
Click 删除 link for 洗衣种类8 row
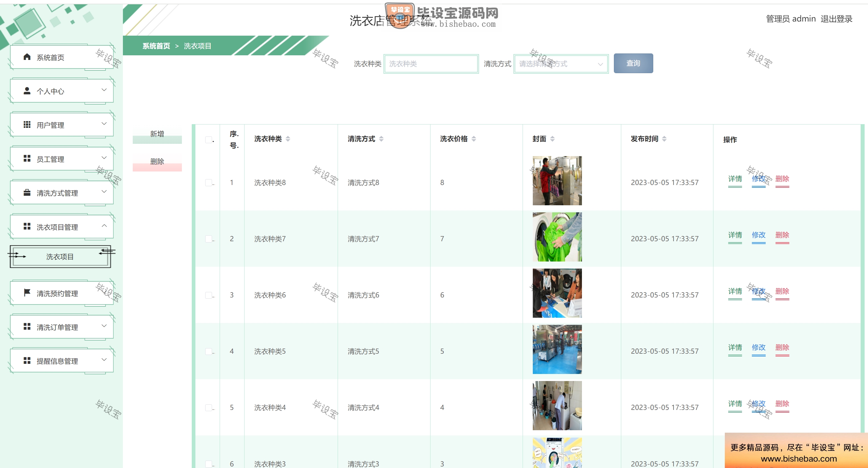[x=782, y=179]
